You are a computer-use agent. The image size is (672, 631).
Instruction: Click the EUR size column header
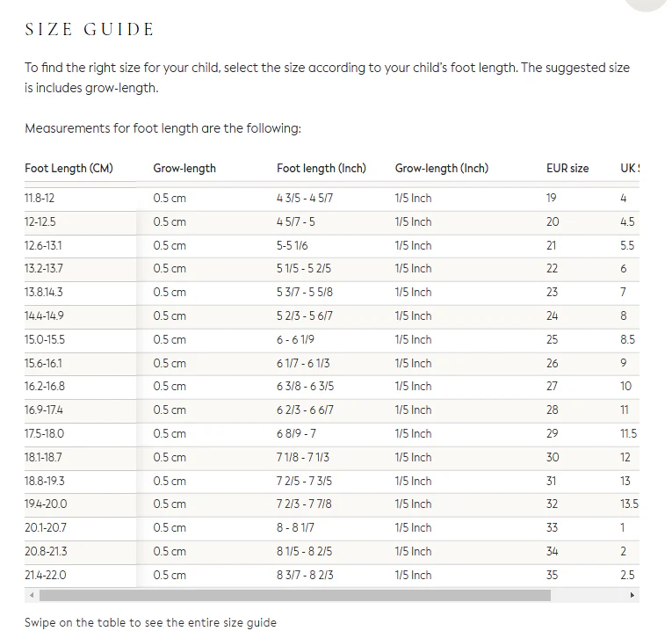(567, 168)
